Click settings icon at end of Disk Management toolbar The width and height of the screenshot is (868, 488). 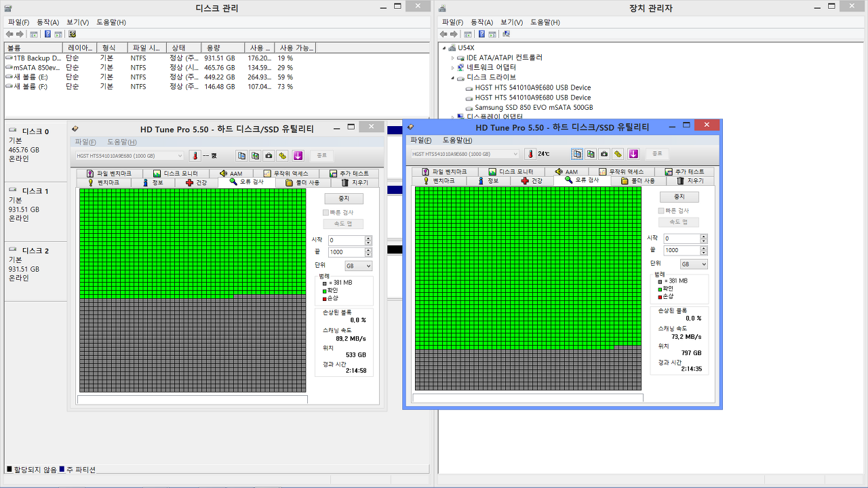72,34
